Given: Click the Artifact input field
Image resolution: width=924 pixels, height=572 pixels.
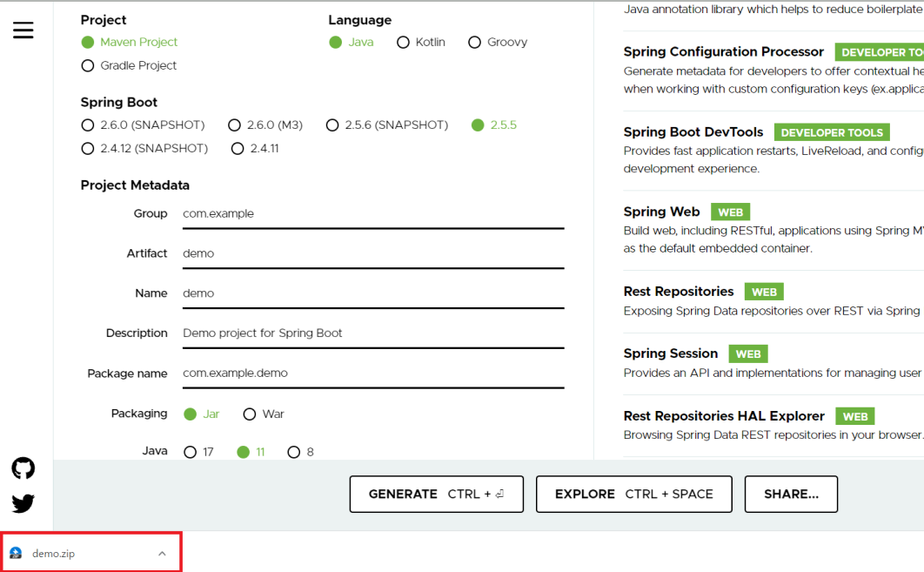Looking at the screenshot, I should [x=373, y=254].
